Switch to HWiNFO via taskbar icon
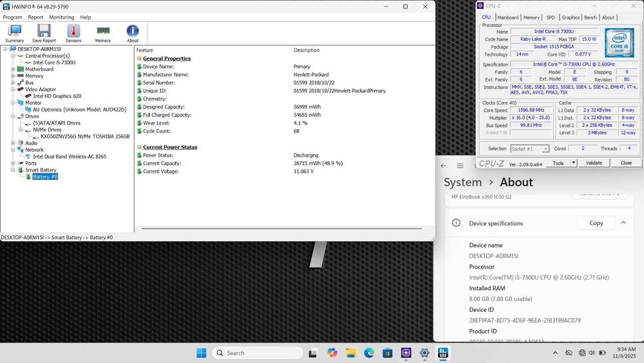This screenshot has width=644, height=363. (443, 353)
